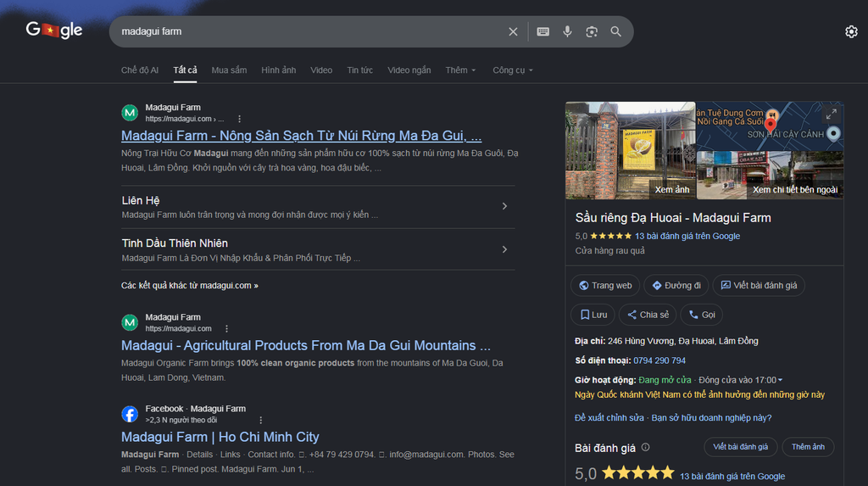This screenshot has width=868, height=486.
Task: Click the Trang web button
Action: [x=605, y=285]
